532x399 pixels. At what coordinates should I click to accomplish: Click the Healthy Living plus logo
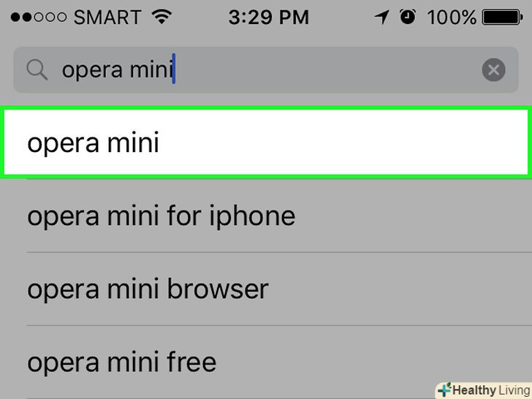(444, 390)
